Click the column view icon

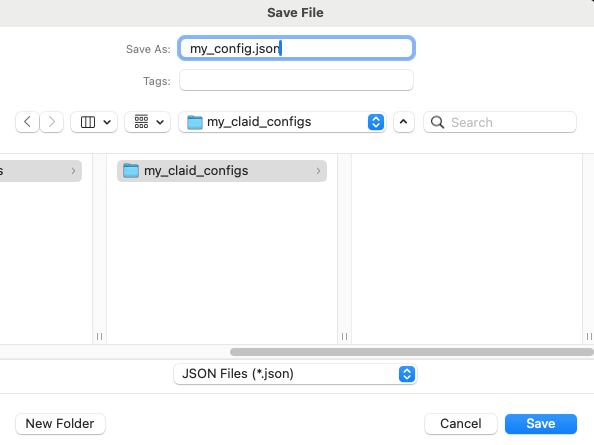[88, 122]
